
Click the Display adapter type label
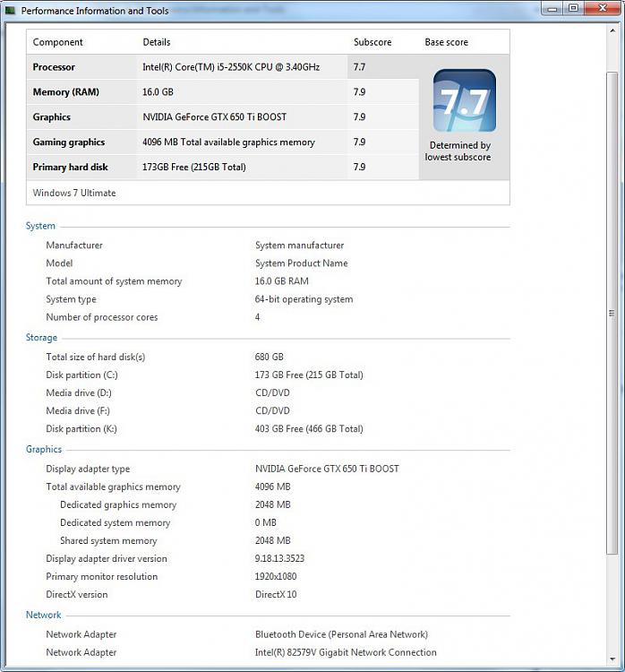[x=88, y=469]
